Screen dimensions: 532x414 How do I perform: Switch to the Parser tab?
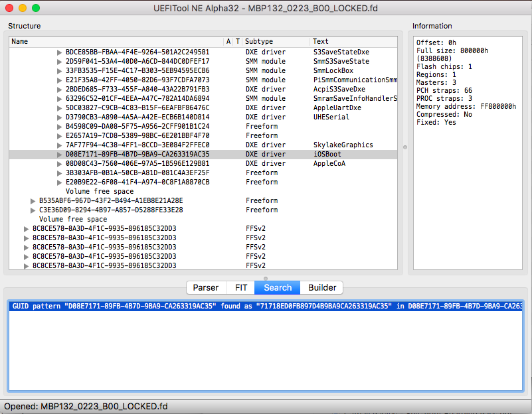coord(206,288)
